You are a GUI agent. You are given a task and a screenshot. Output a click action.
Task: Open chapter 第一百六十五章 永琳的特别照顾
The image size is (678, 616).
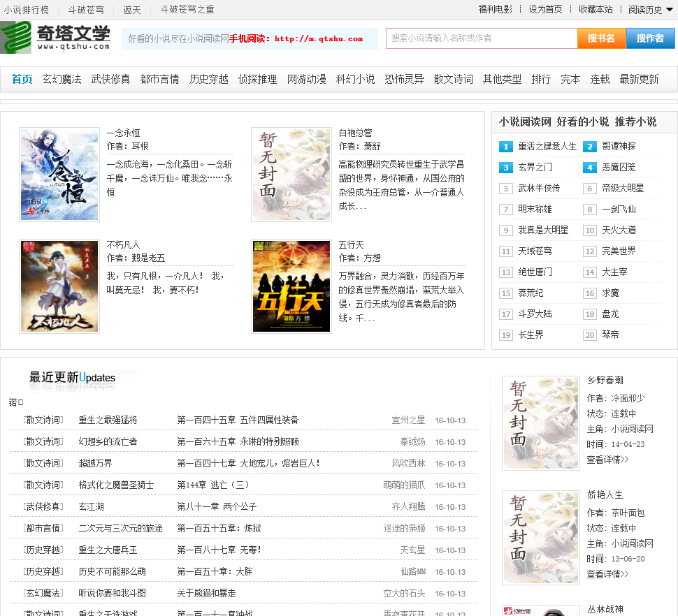tap(238, 441)
